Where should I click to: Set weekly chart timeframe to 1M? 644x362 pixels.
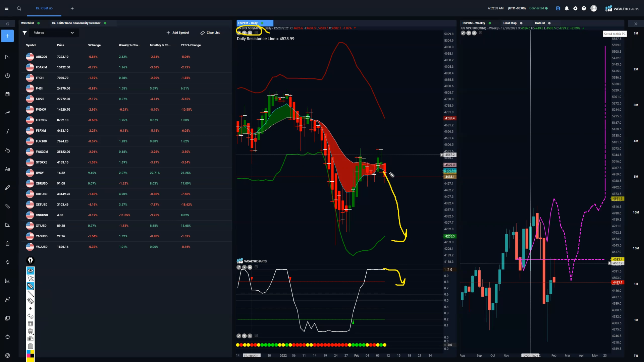point(636,34)
